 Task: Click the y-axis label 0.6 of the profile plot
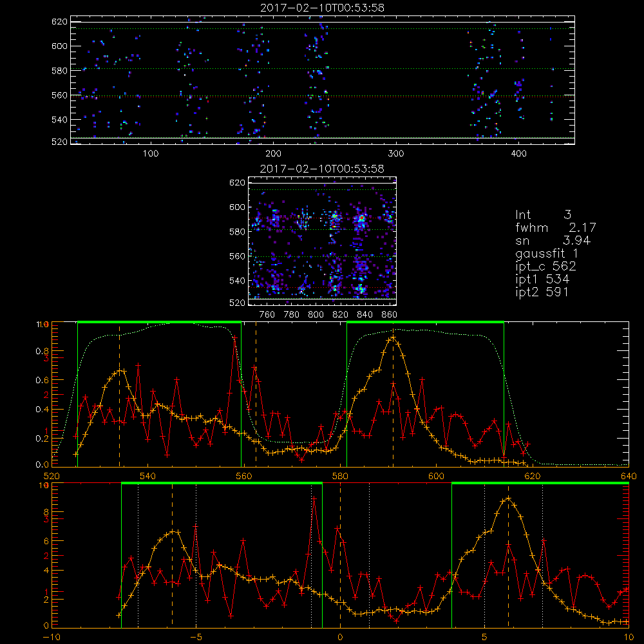[x=43, y=381]
